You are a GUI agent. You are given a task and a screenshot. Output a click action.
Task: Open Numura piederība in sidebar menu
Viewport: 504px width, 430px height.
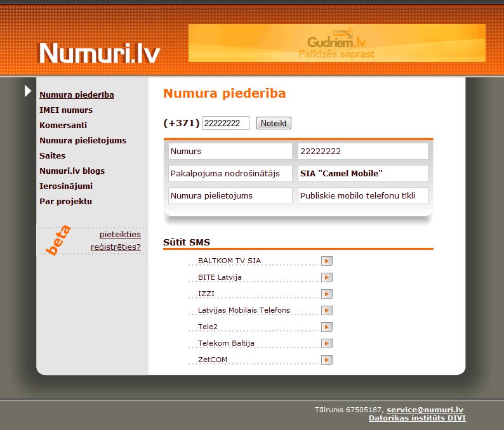[77, 95]
